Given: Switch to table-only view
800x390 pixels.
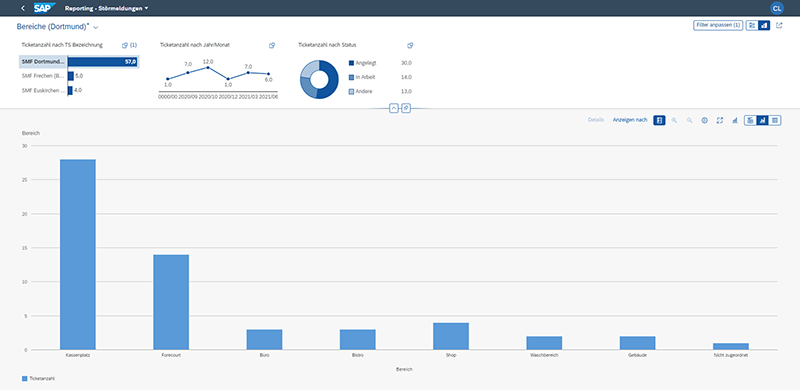Looking at the screenshot, I should coord(775,120).
